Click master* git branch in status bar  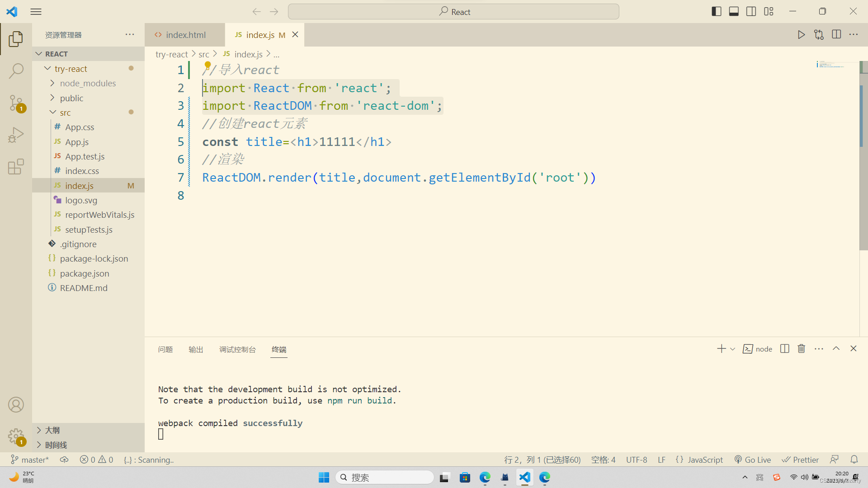(30, 460)
